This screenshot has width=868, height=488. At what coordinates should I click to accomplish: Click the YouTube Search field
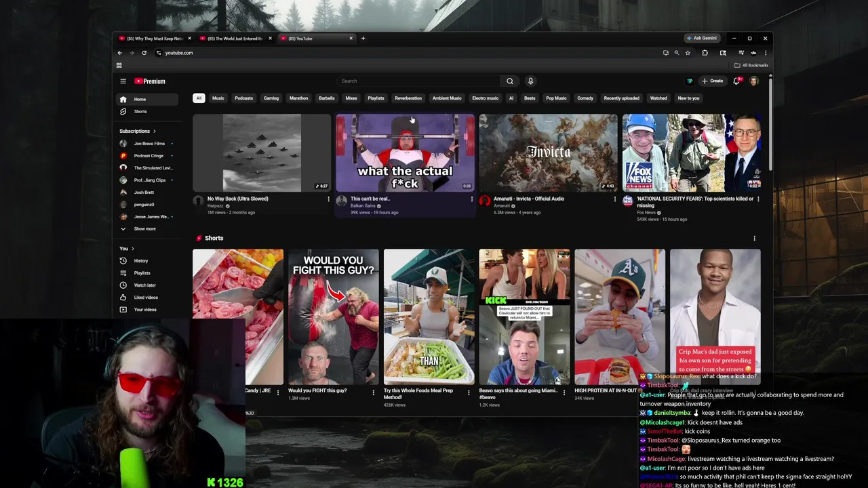tap(419, 81)
